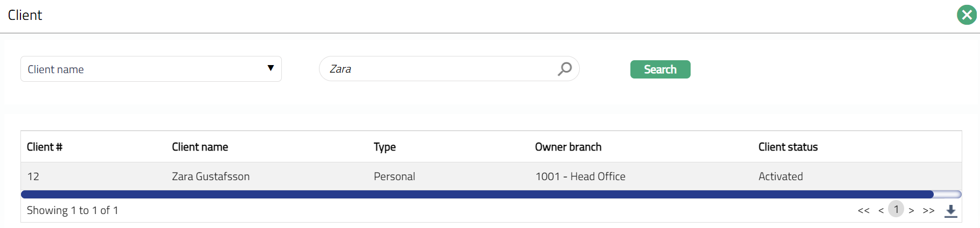Viewport: 980px width, 228px height.
Task: Click the Type column header
Action: [x=385, y=147]
